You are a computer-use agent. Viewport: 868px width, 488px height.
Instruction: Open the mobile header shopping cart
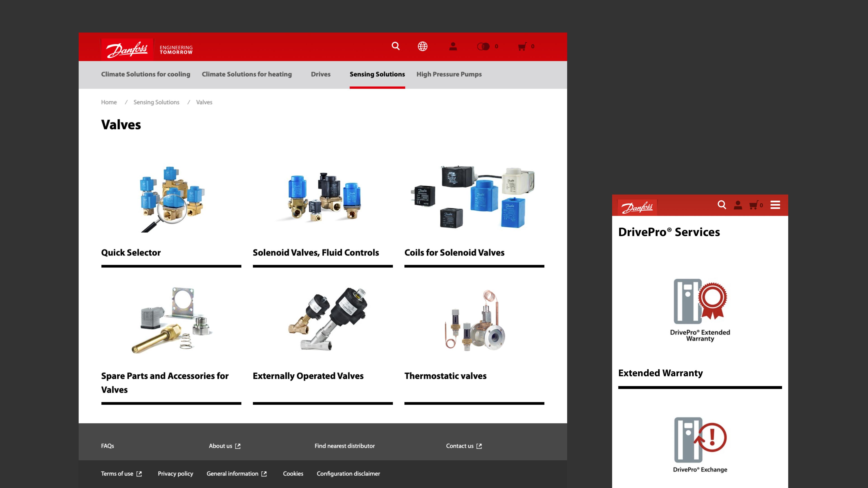(x=753, y=205)
